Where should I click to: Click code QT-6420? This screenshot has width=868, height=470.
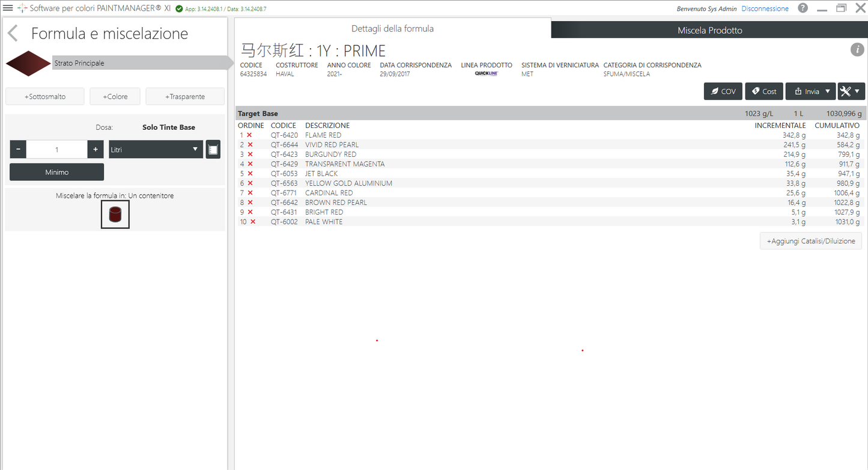coord(284,135)
